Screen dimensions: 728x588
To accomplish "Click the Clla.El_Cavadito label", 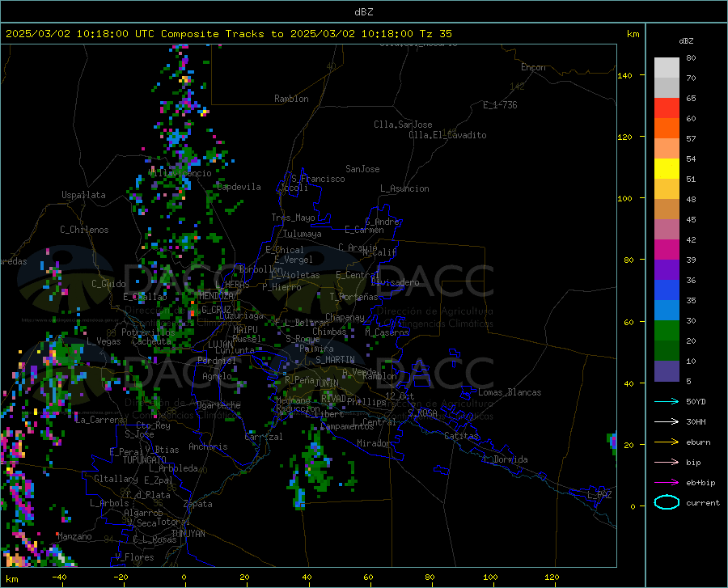I will click(x=447, y=135).
